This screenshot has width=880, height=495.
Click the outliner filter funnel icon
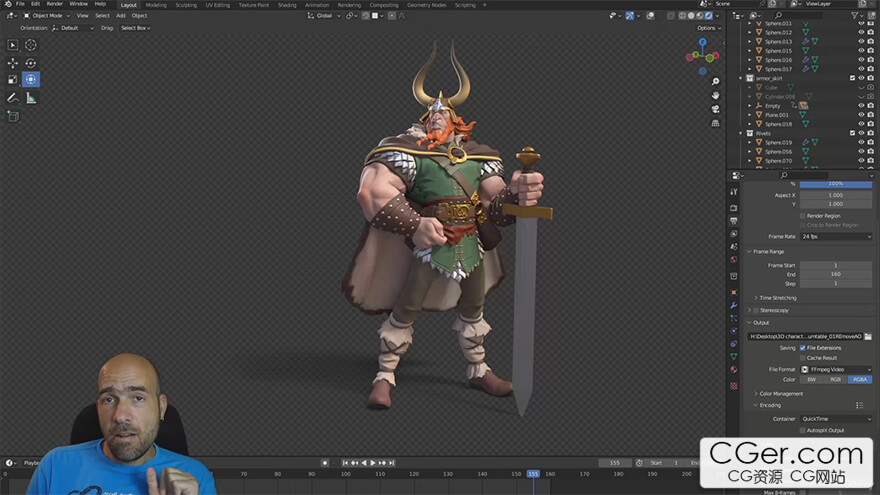point(854,16)
